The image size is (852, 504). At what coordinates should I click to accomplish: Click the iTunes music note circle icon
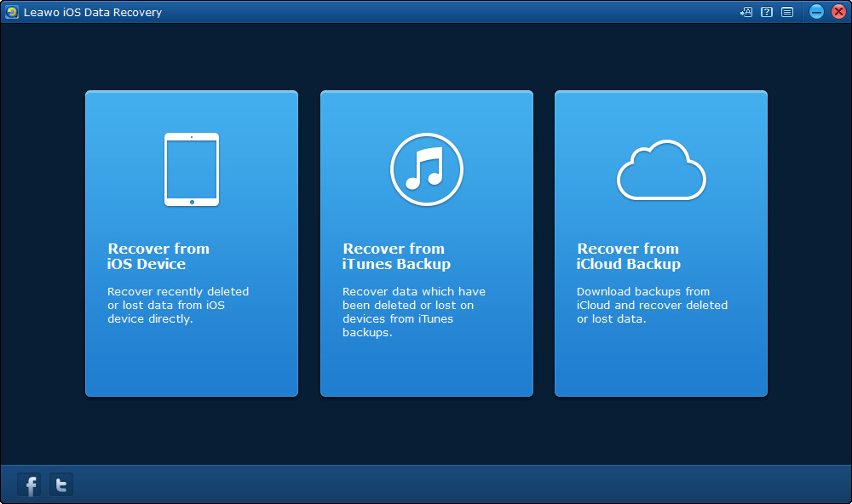click(x=426, y=169)
